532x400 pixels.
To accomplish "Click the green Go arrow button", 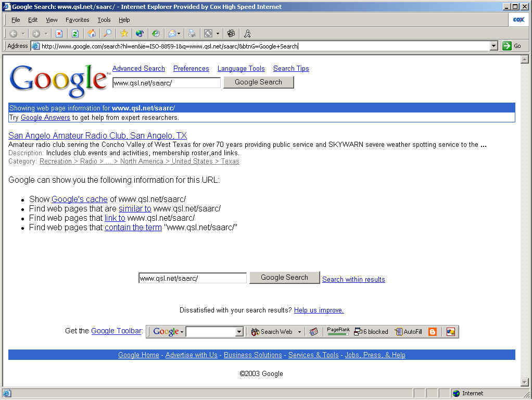I will (507, 46).
